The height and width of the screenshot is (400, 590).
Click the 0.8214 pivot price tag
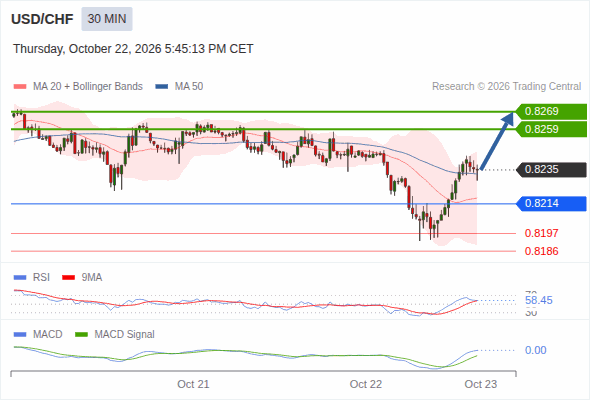pos(551,204)
